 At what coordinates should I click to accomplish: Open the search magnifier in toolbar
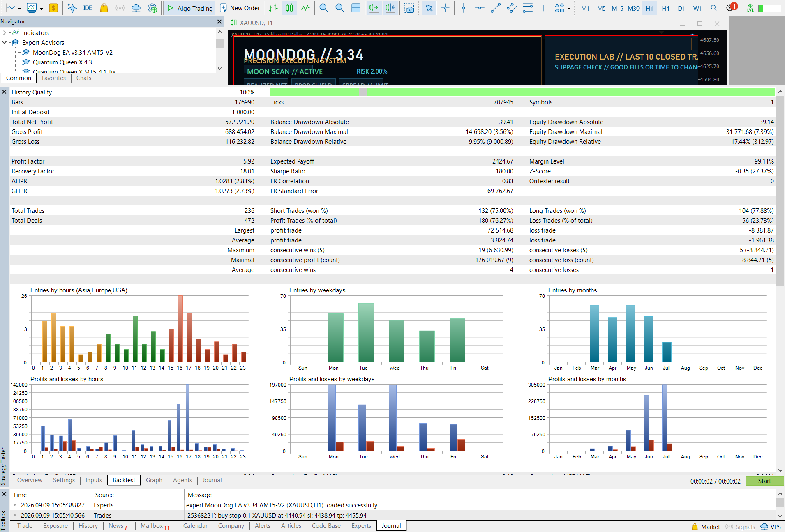pos(714,8)
